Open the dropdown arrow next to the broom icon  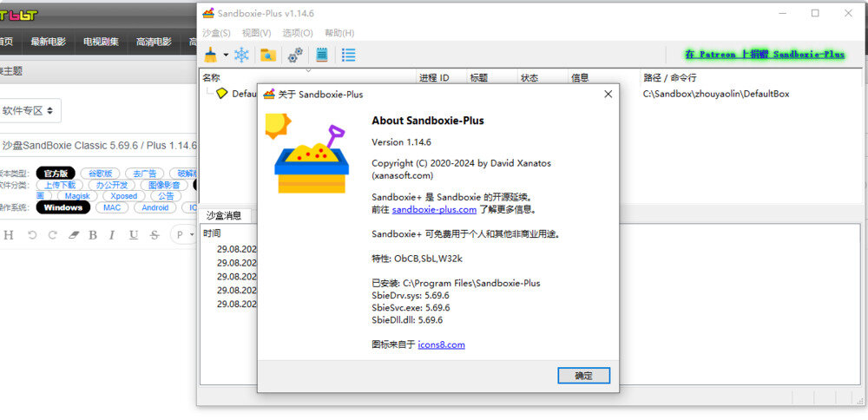pyautogui.click(x=226, y=55)
